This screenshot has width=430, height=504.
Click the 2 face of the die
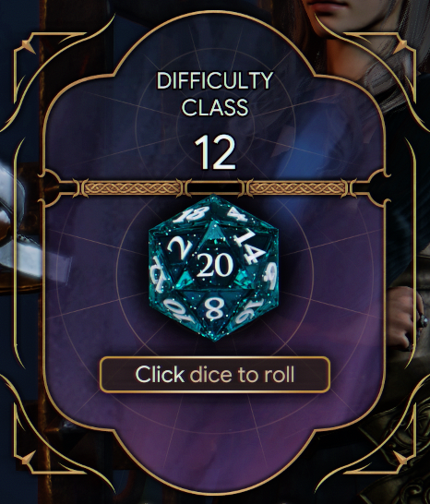click(x=179, y=249)
